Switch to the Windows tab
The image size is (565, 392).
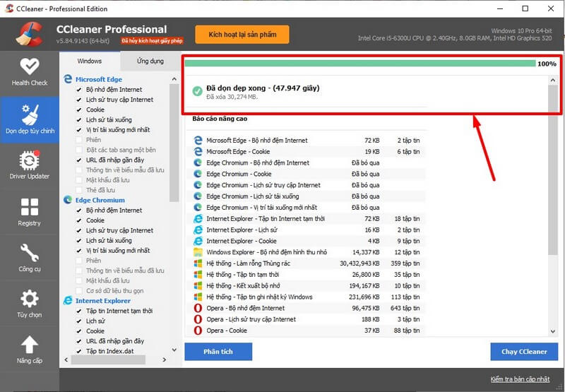pyautogui.click(x=89, y=61)
